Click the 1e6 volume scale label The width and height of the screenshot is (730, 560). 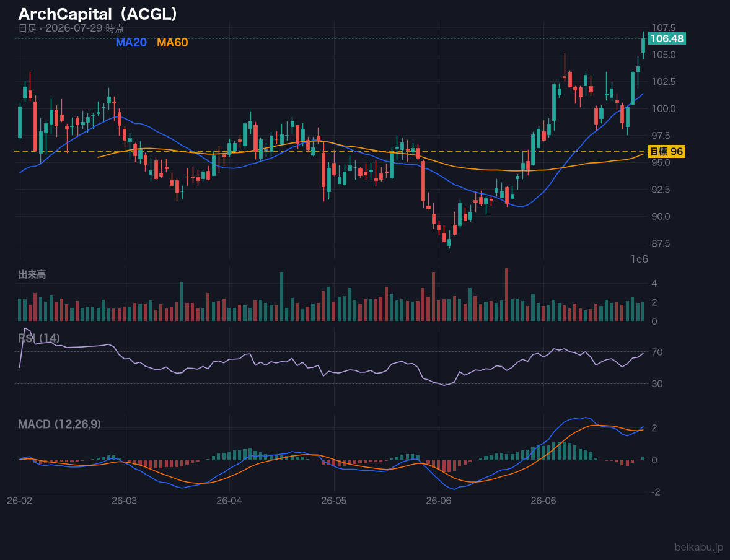(x=640, y=260)
